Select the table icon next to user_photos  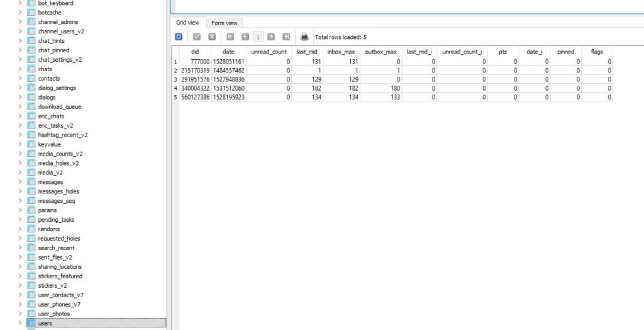31,314
